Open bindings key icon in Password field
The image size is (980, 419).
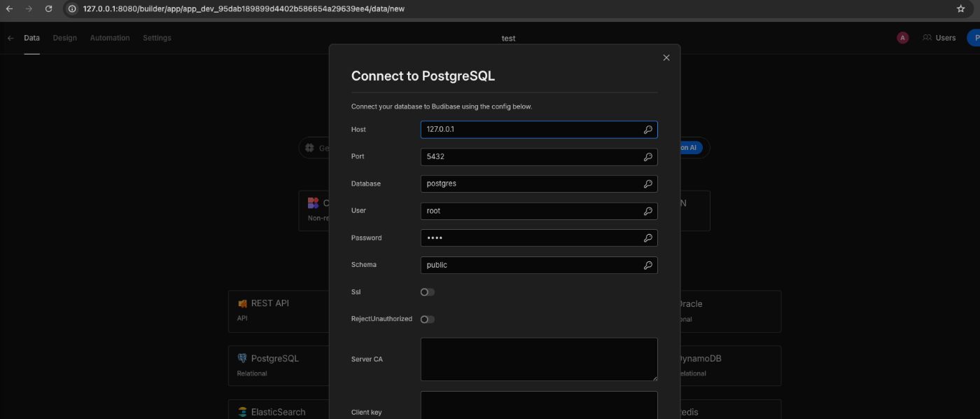tap(648, 238)
